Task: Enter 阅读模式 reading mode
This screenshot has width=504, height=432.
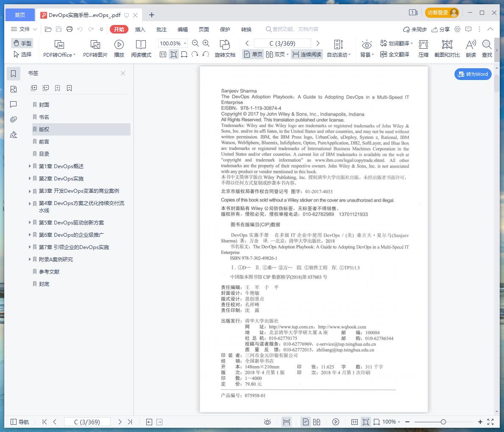Action: point(141,49)
